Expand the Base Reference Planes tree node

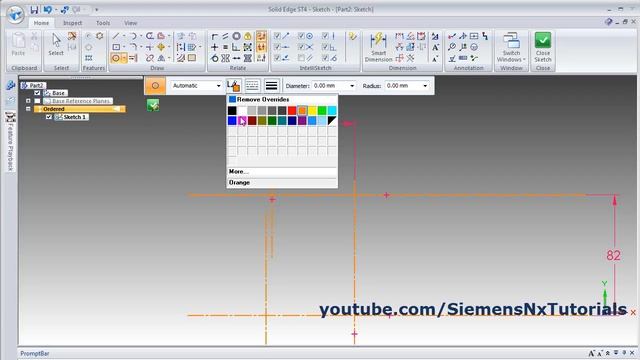click(28, 101)
